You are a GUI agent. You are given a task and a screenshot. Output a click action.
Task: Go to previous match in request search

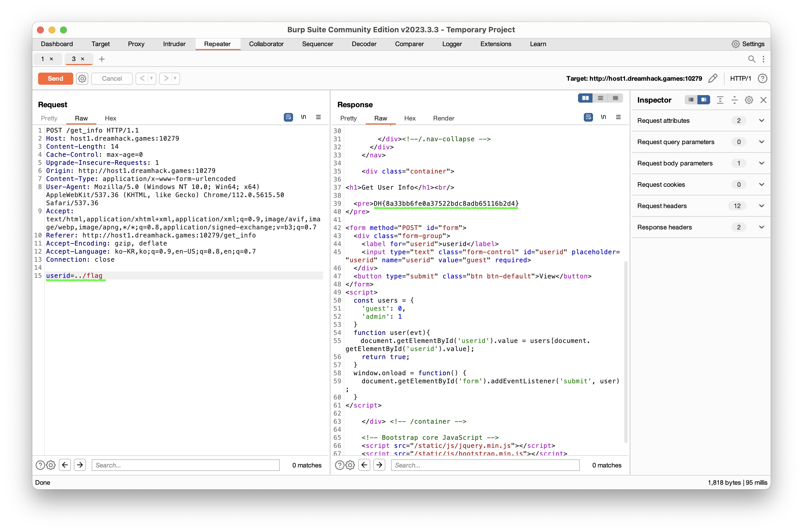click(x=65, y=465)
